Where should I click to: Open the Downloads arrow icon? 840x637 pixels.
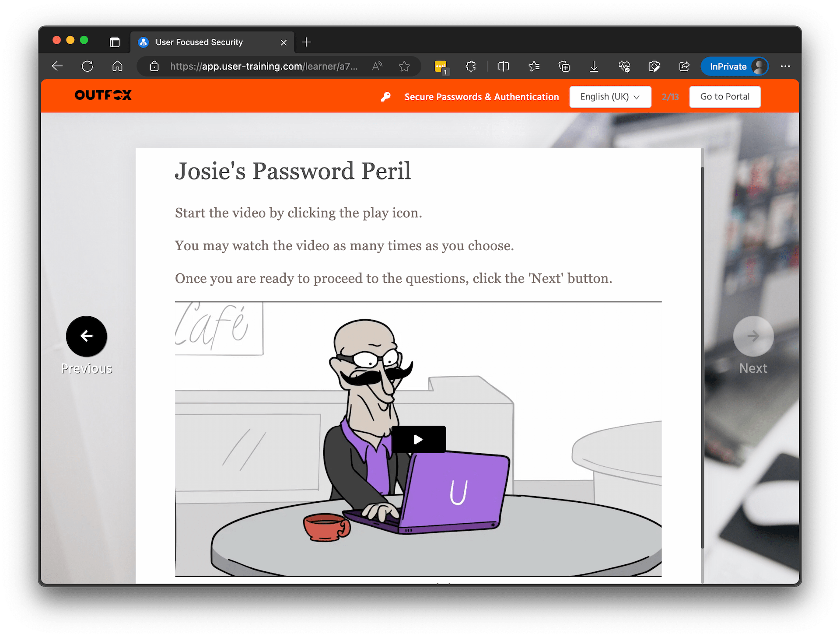click(x=594, y=66)
